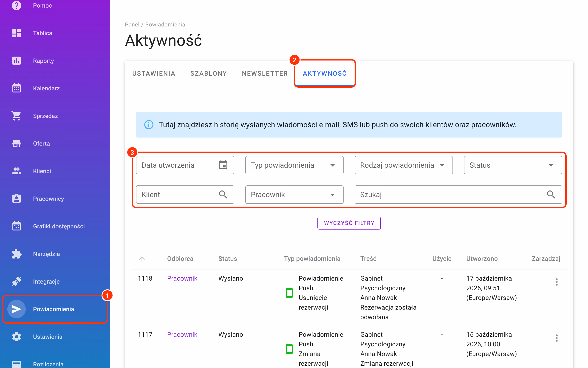Image resolution: width=588 pixels, height=368 pixels.
Task: Select the Aktywność tab
Action: (x=325, y=73)
